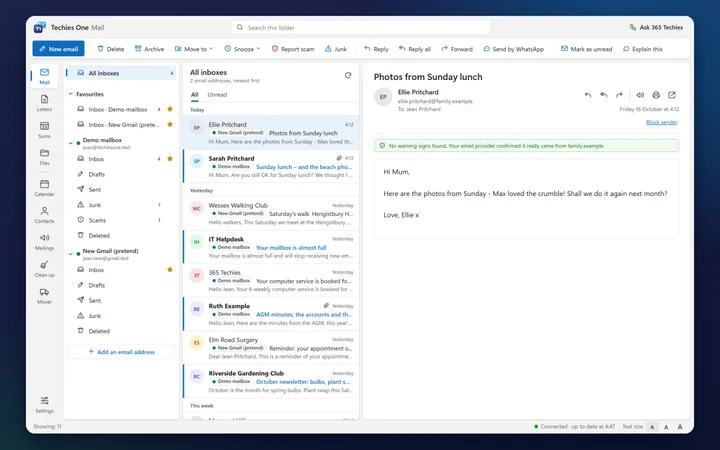Delete the selected email
720x450 pixels.
pos(111,49)
